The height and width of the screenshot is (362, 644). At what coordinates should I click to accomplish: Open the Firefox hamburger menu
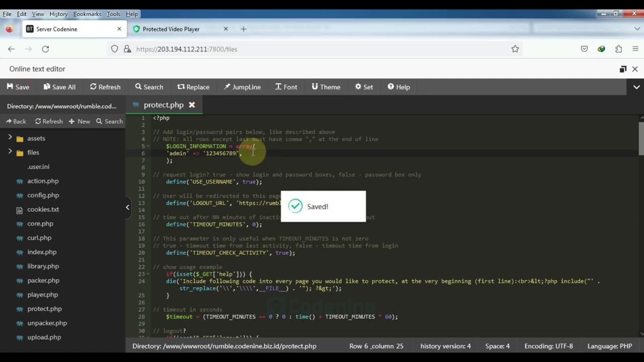coord(635,49)
